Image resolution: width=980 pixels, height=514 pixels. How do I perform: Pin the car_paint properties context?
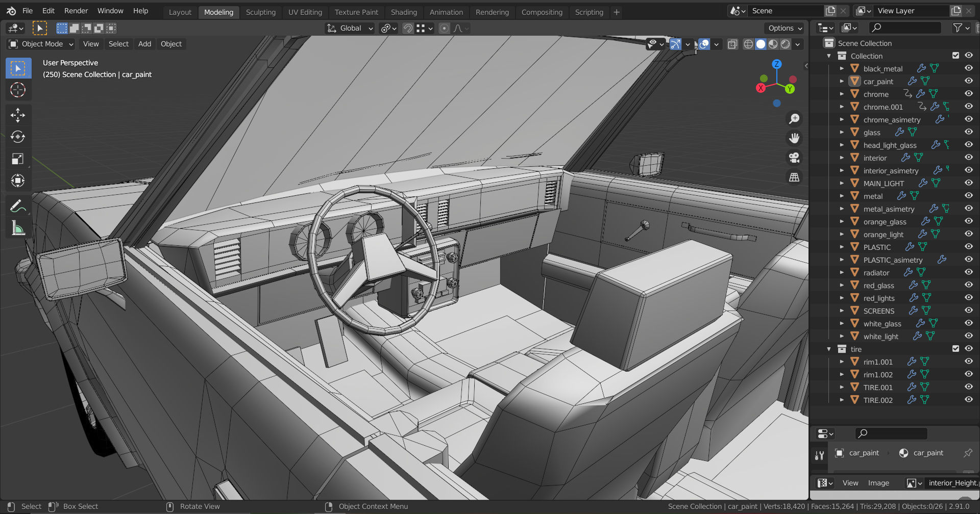pos(968,453)
